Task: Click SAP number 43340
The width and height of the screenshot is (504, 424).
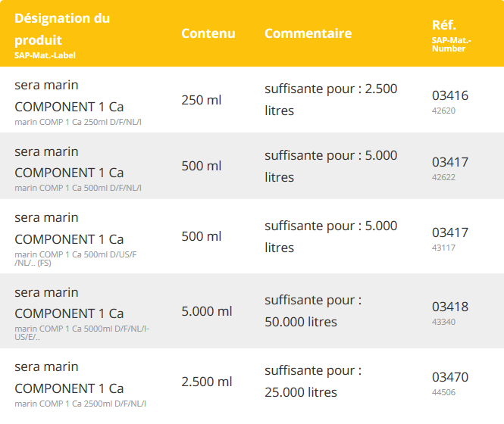Action: click(443, 322)
